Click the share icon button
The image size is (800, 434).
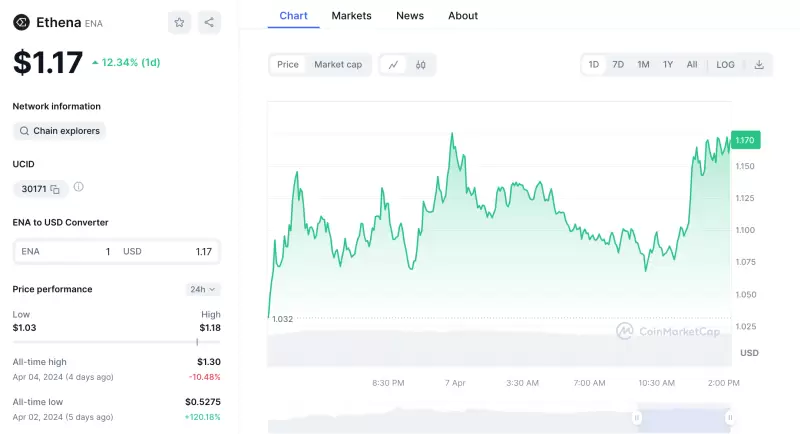208,22
